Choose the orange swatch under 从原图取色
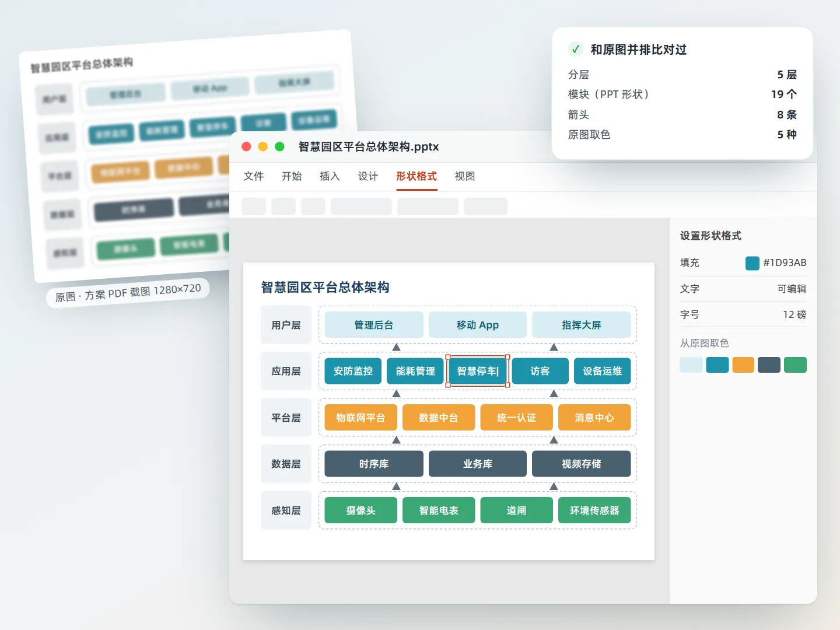The image size is (840, 630). click(x=743, y=365)
